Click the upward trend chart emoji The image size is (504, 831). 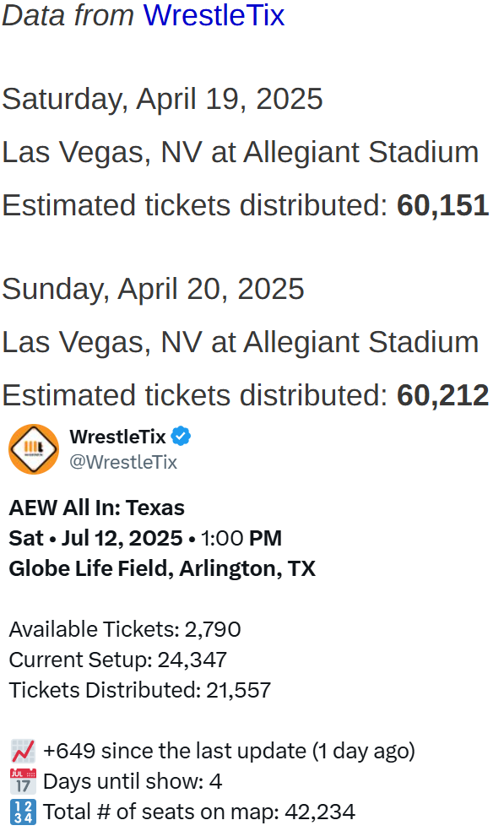coord(23,751)
